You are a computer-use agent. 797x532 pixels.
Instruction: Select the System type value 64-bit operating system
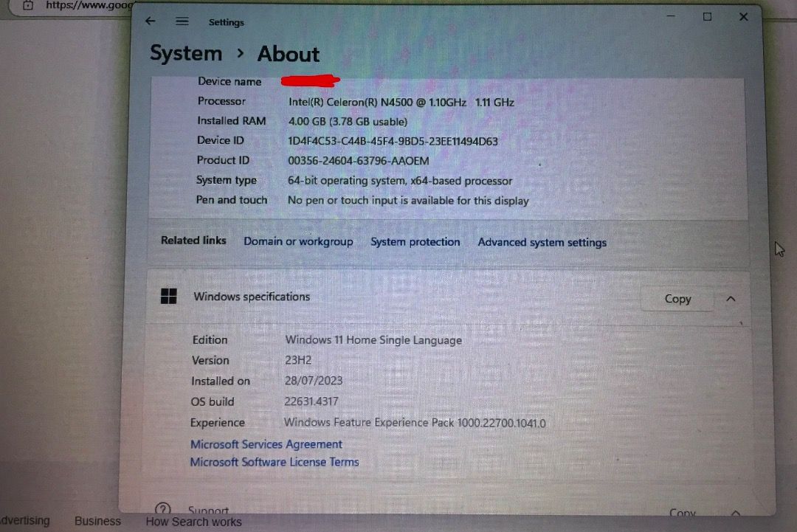click(x=400, y=180)
